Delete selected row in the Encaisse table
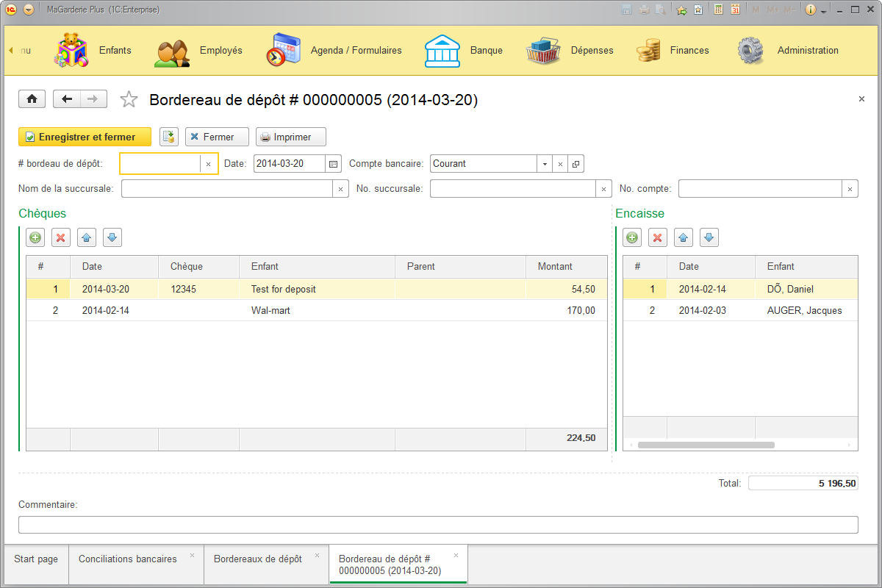 657,237
